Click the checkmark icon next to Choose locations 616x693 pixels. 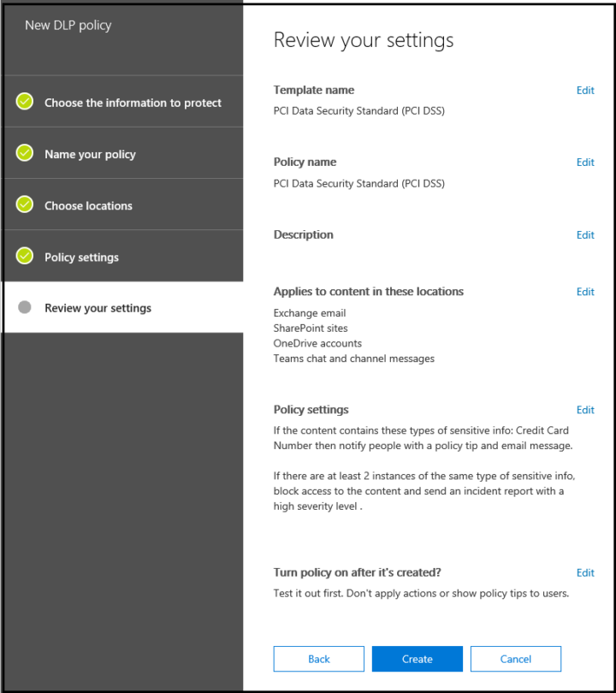pyautogui.click(x=24, y=205)
